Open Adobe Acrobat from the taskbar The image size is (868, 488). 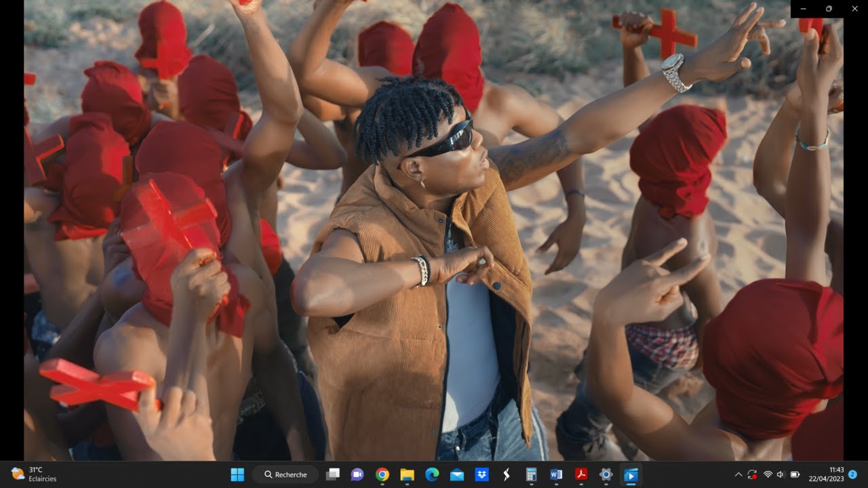tap(581, 474)
